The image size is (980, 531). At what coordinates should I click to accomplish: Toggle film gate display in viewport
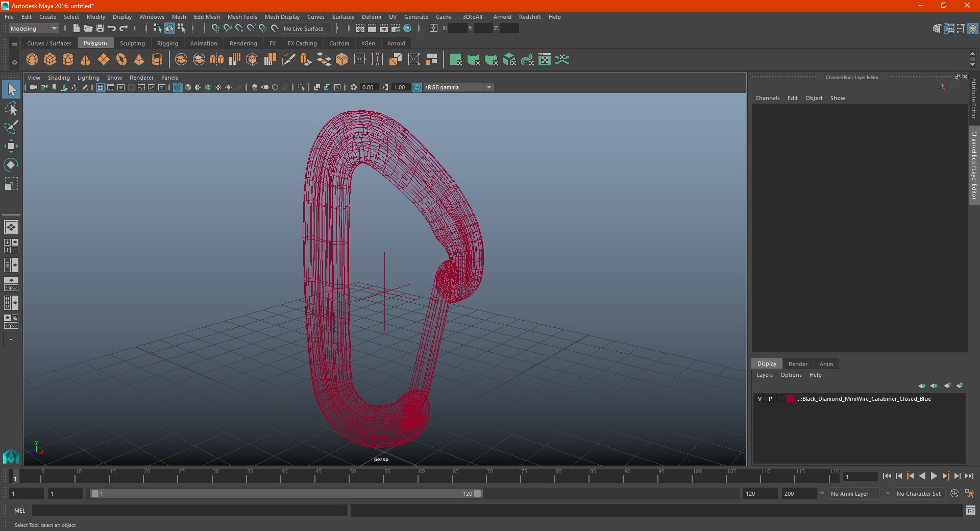click(x=111, y=87)
